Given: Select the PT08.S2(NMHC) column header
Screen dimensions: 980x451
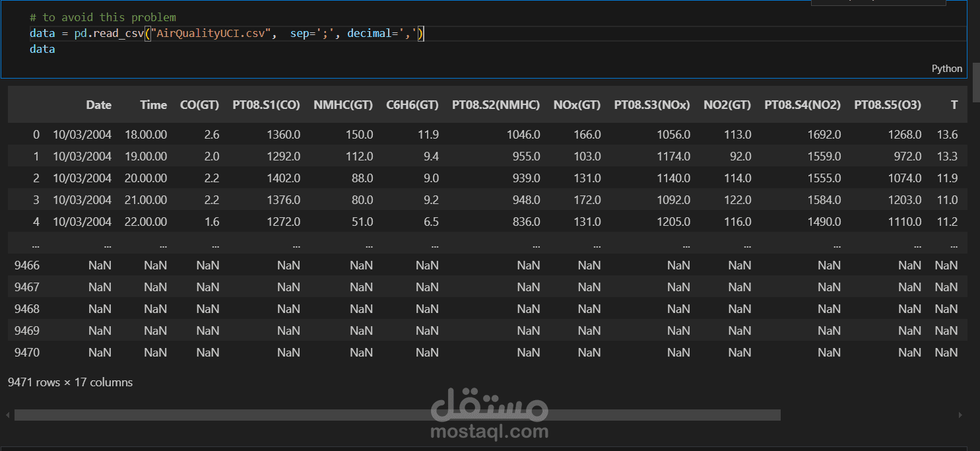Looking at the screenshot, I should pos(496,105).
